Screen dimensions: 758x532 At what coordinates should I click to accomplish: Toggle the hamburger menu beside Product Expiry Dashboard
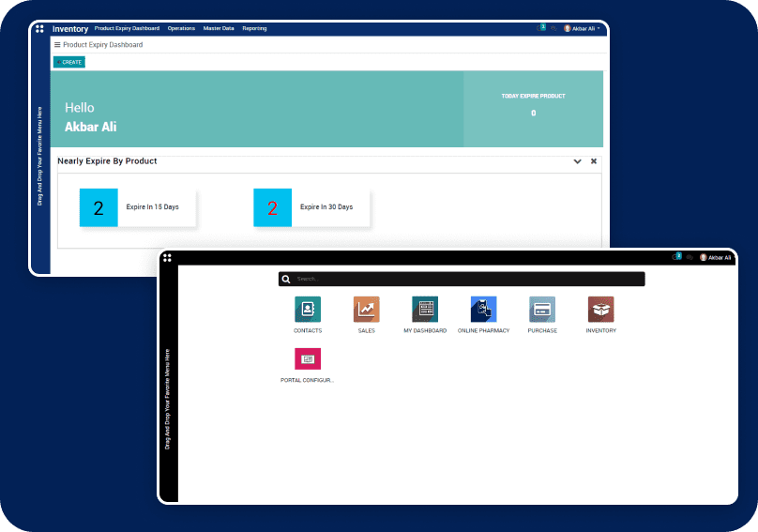[57, 45]
